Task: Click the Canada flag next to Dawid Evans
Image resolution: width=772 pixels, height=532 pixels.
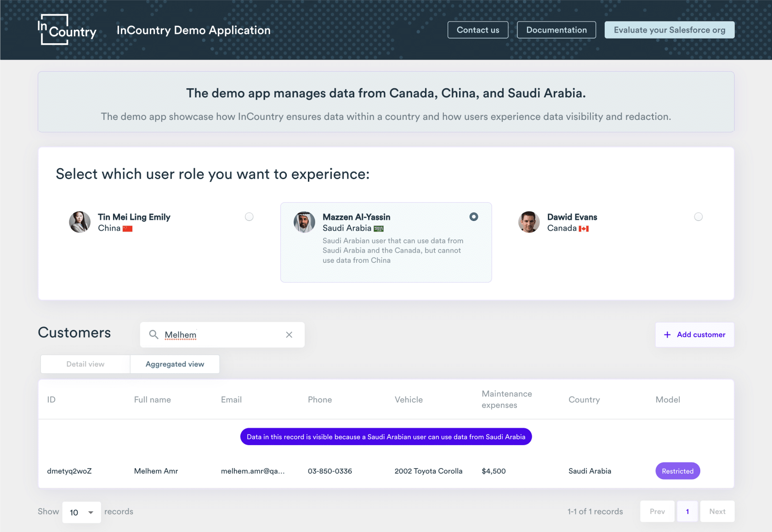Action: [585, 228]
